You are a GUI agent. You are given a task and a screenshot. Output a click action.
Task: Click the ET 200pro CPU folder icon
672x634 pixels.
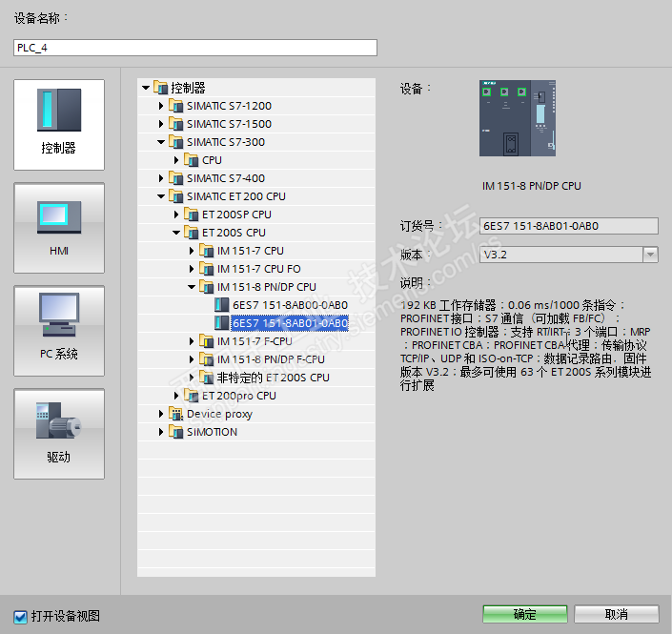[192, 396]
